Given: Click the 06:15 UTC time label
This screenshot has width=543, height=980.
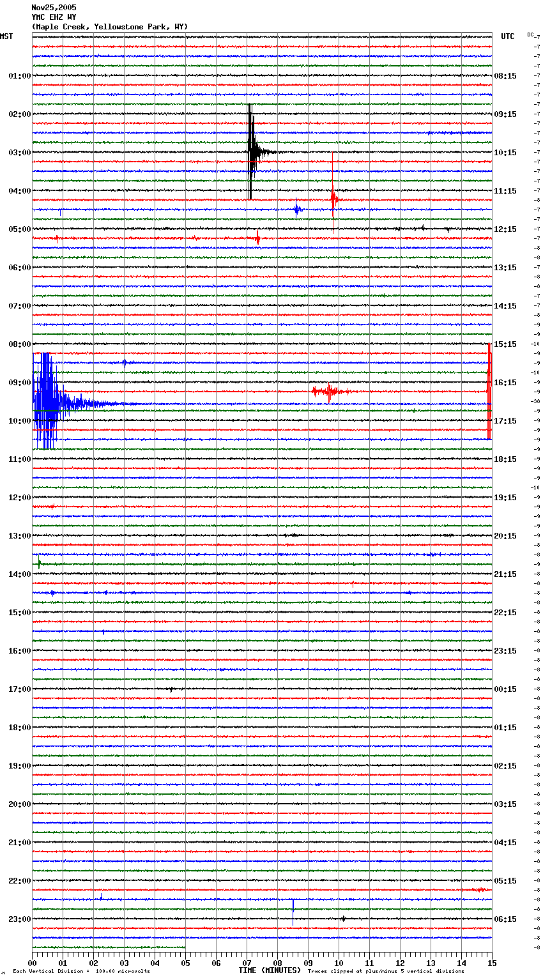Looking at the screenshot, I should tap(505, 919).
